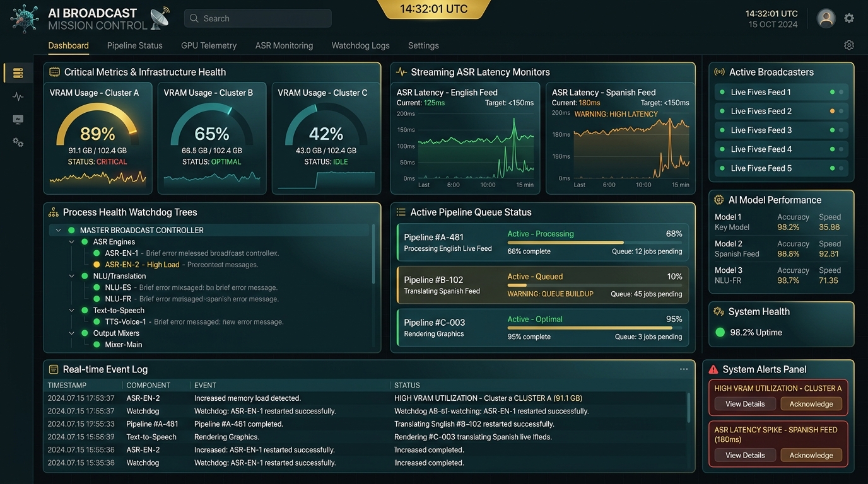Open the user profile avatar
The height and width of the screenshot is (484, 868).
[826, 18]
